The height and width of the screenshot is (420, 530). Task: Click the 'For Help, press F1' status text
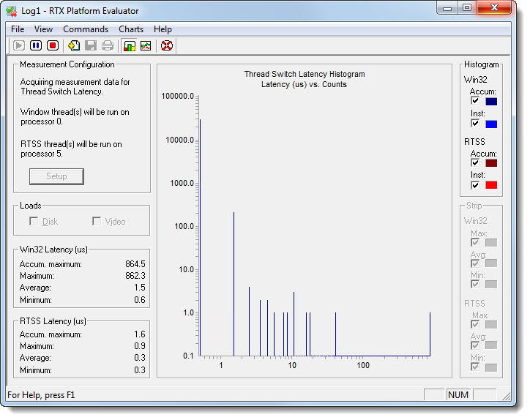tap(41, 395)
